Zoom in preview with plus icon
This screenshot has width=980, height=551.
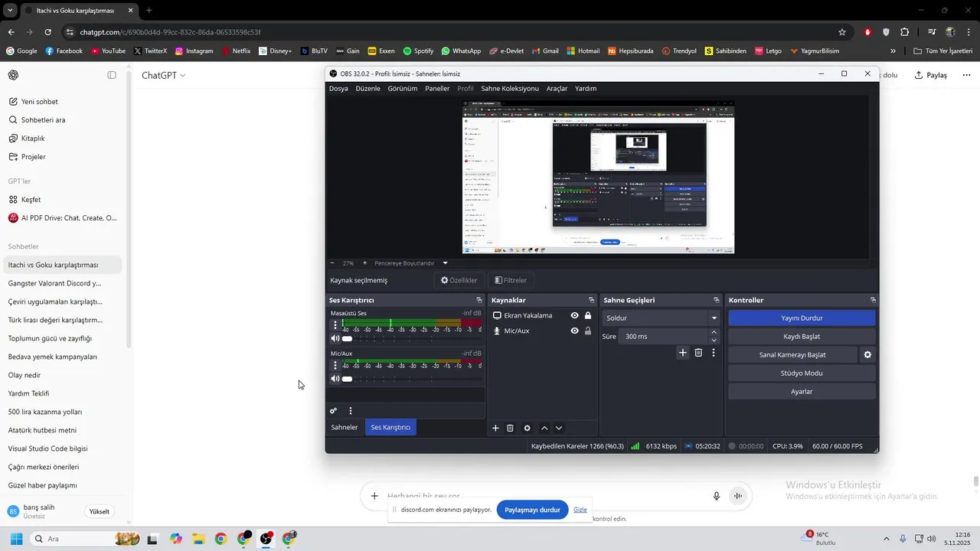click(364, 262)
